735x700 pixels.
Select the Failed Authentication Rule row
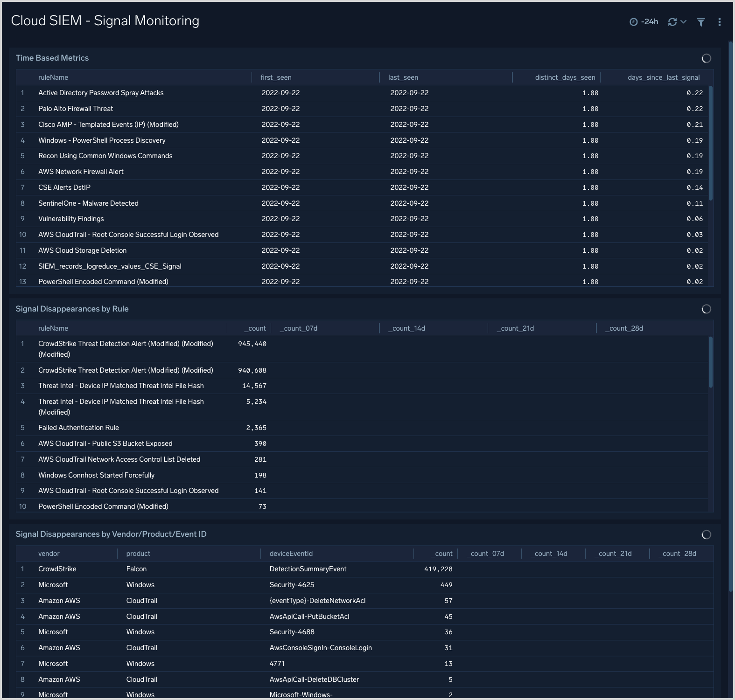tap(78, 428)
